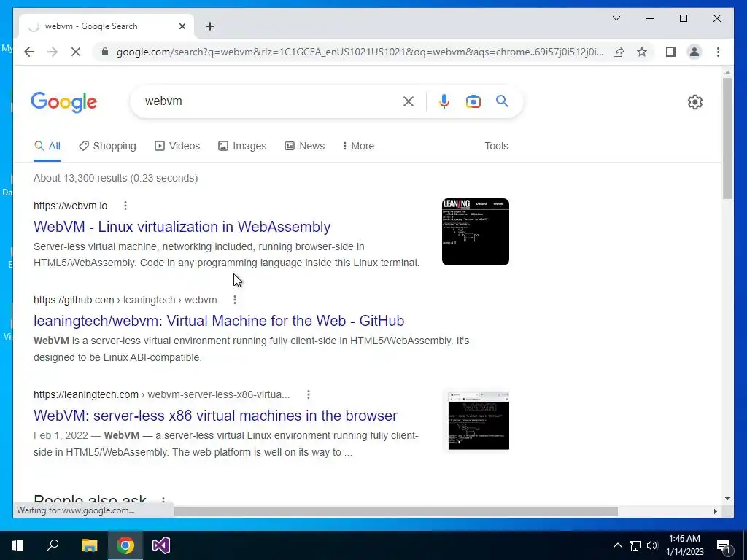The image size is (747, 560).
Task: Open WebVM: server-less x86 virtual machines result
Action: pos(215,416)
